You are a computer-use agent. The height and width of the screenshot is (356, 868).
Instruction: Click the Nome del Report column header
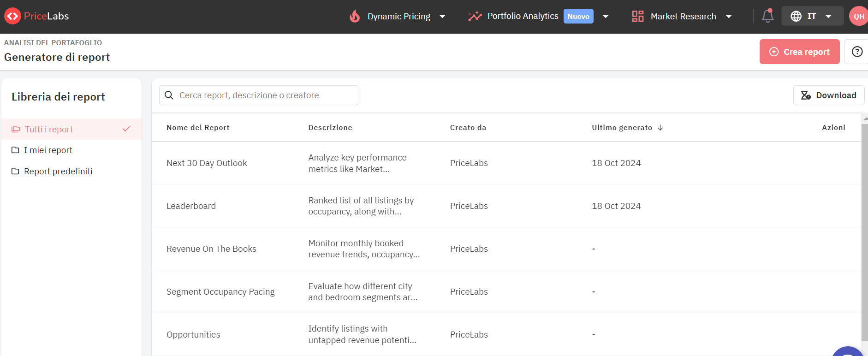[x=198, y=128]
